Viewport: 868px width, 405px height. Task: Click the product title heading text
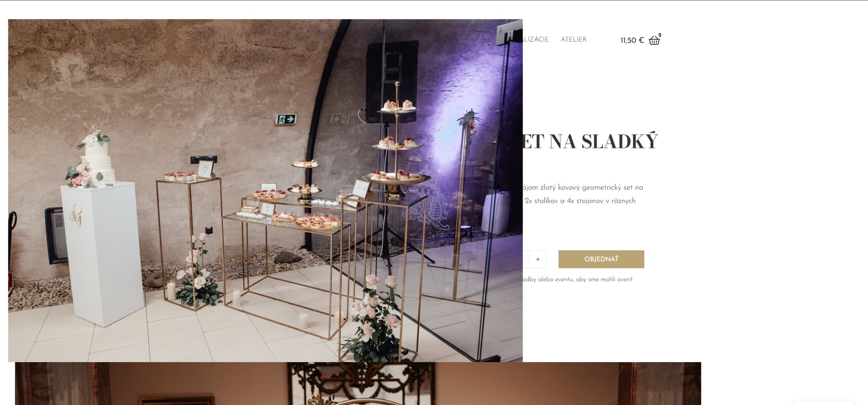[x=590, y=141]
